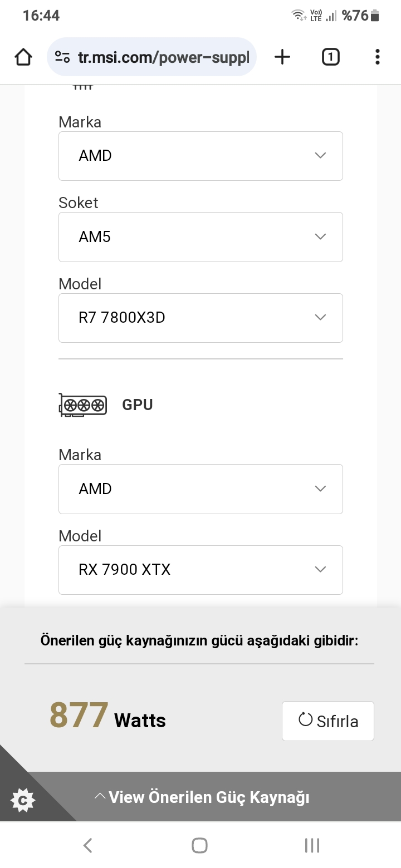Open the Soket dropdown showing AM5
Screen dimensions: 401x868
point(200,237)
